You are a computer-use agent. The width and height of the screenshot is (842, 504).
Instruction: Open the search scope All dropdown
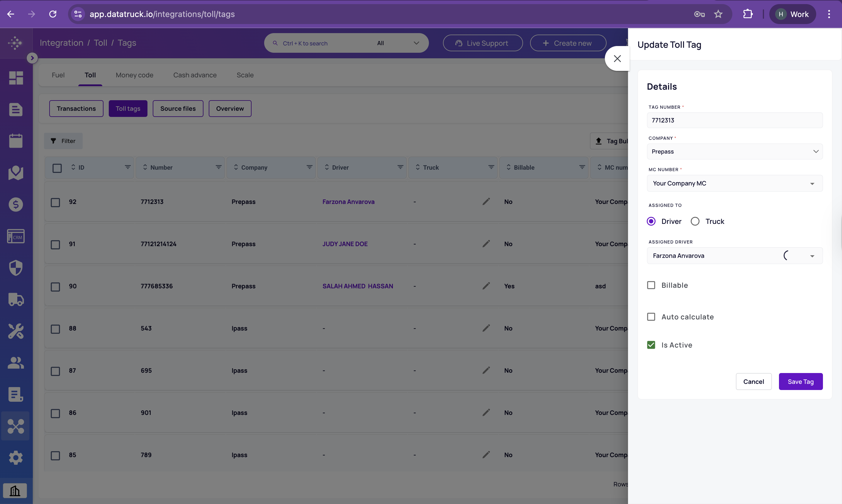(398, 43)
